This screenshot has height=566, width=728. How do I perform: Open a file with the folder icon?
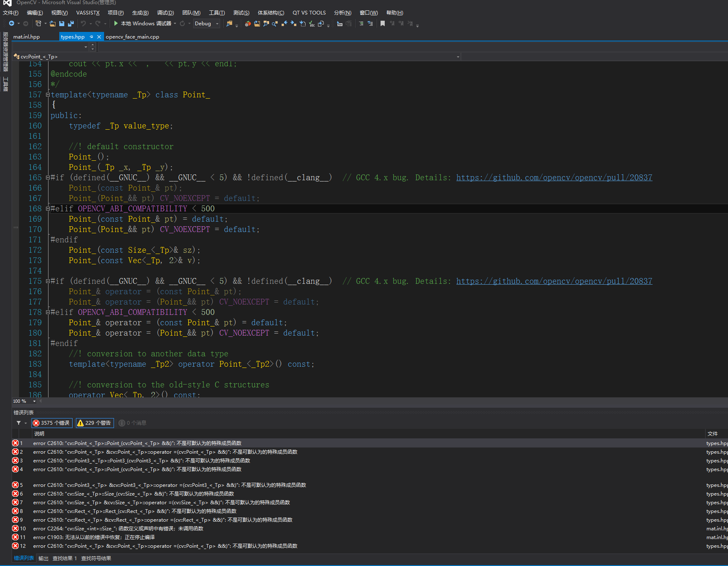(53, 24)
